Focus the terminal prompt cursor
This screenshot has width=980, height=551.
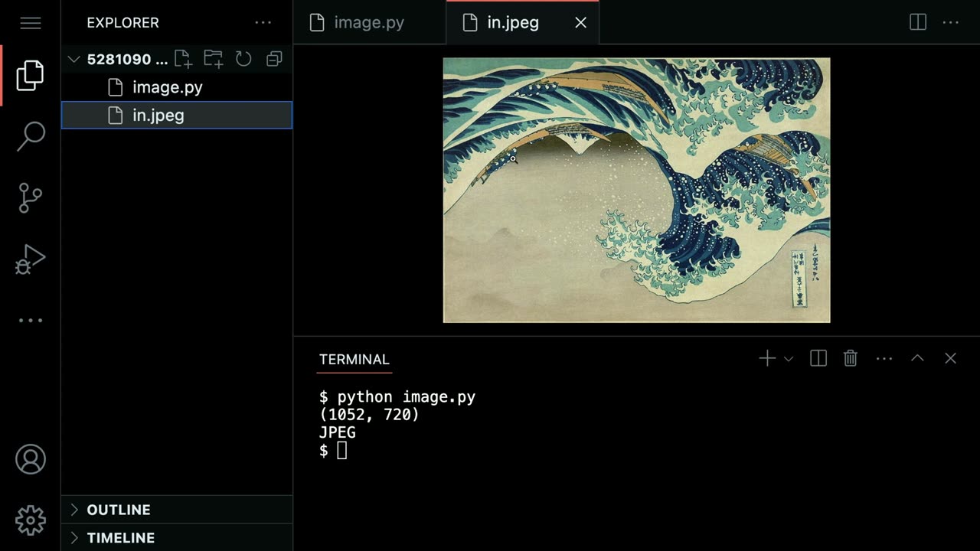click(x=341, y=451)
